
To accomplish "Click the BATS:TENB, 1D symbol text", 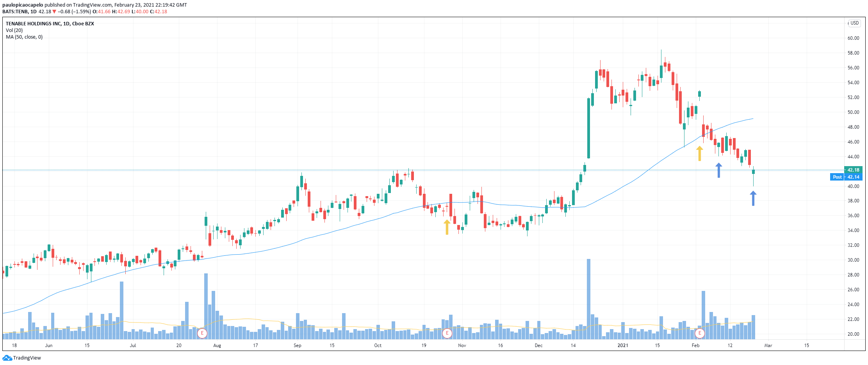I will (x=20, y=12).
